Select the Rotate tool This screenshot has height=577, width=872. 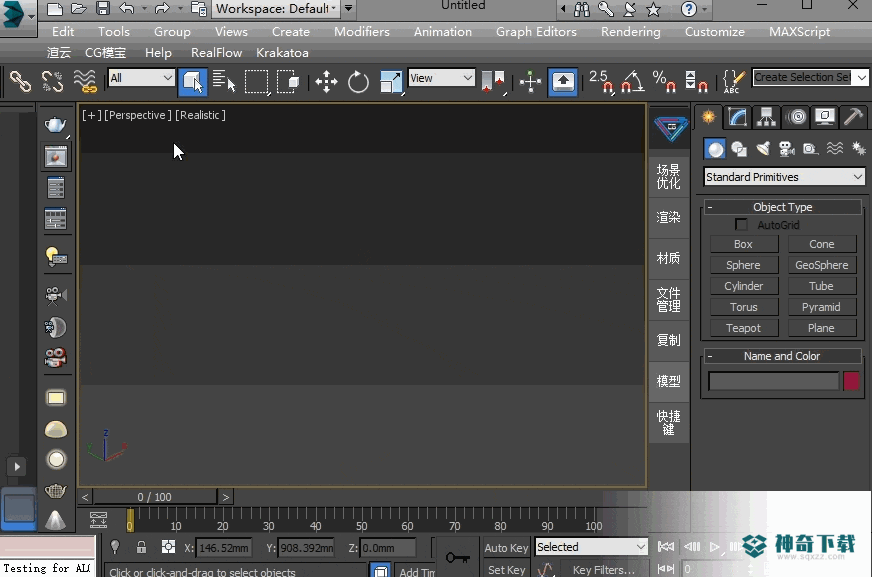click(x=358, y=82)
